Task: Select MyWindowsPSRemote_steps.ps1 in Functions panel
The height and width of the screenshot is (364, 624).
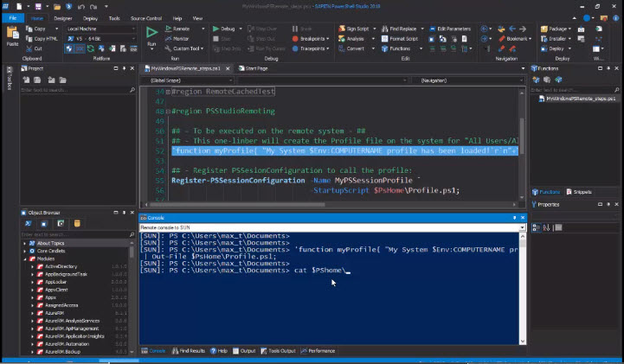Action: pos(576,99)
